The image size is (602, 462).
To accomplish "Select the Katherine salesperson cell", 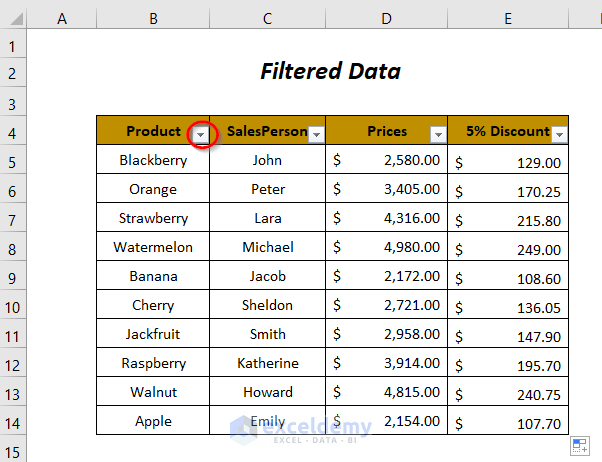I will [x=268, y=363].
